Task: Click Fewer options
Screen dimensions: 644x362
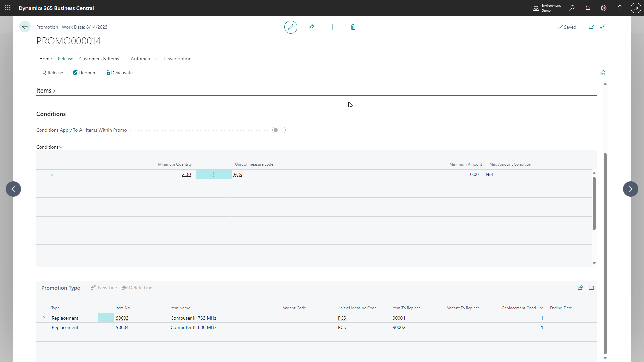Action: [x=179, y=59]
